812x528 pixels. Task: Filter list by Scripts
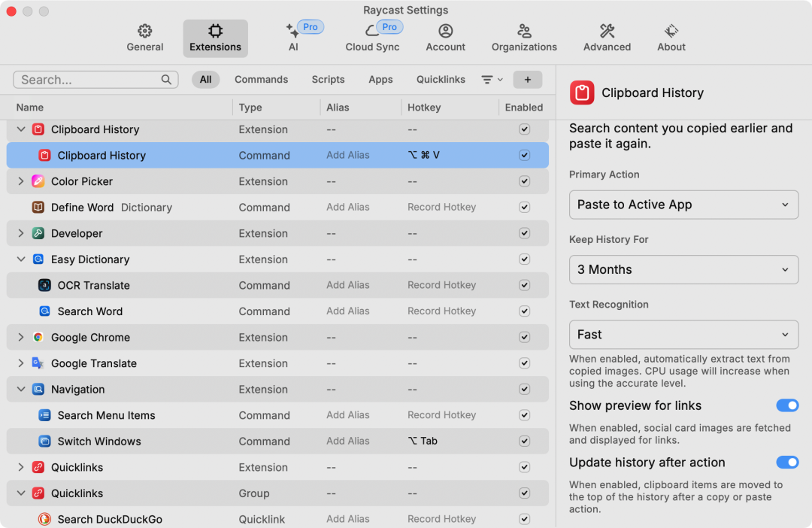(x=328, y=79)
